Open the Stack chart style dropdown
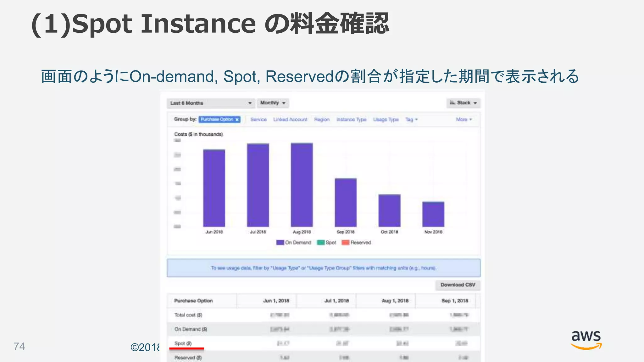This screenshot has width=644, height=362. 463,103
